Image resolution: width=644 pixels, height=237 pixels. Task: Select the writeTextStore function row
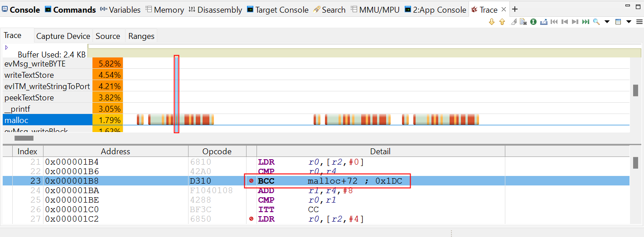[29, 75]
